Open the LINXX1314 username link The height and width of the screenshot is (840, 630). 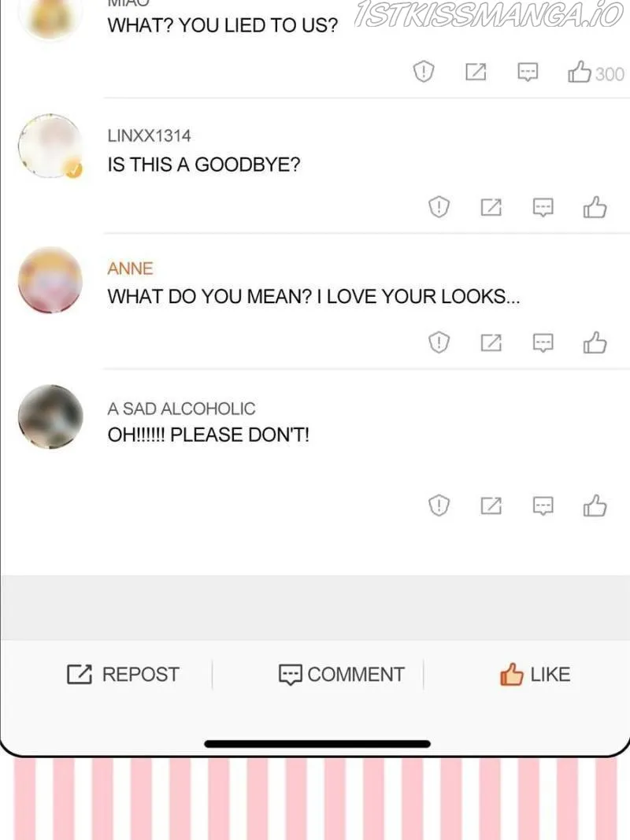click(x=149, y=135)
